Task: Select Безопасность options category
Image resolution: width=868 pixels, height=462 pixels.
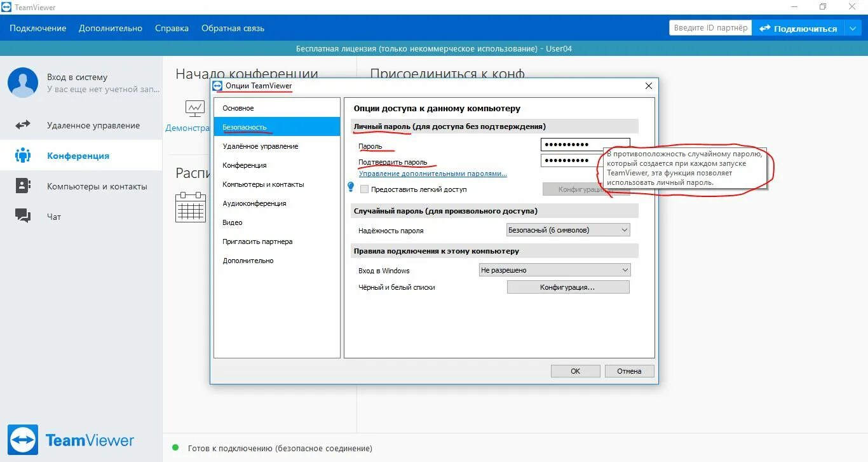Action: pyautogui.click(x=277, y=127)
